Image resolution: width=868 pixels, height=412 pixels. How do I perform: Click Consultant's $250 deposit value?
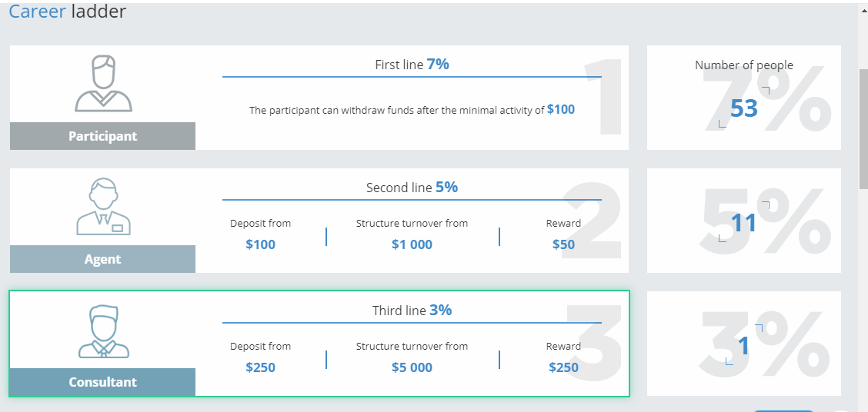[x=260, y=367]
